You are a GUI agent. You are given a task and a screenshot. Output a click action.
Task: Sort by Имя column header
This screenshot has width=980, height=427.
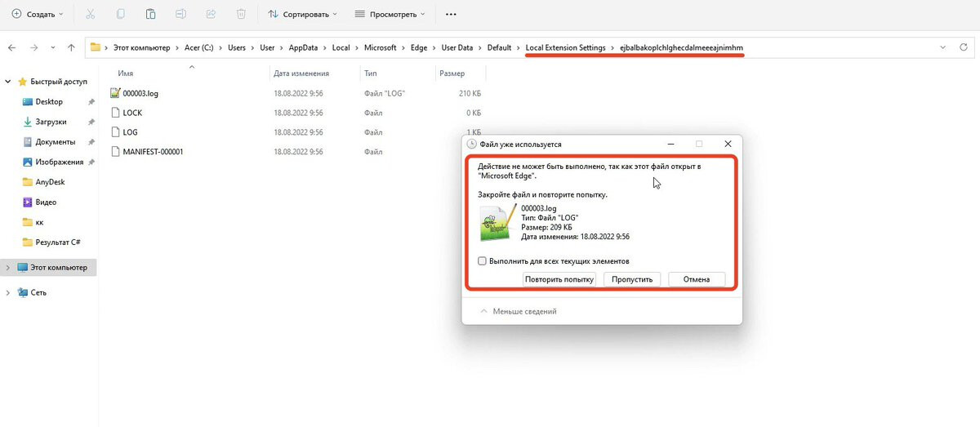[125, 73]
